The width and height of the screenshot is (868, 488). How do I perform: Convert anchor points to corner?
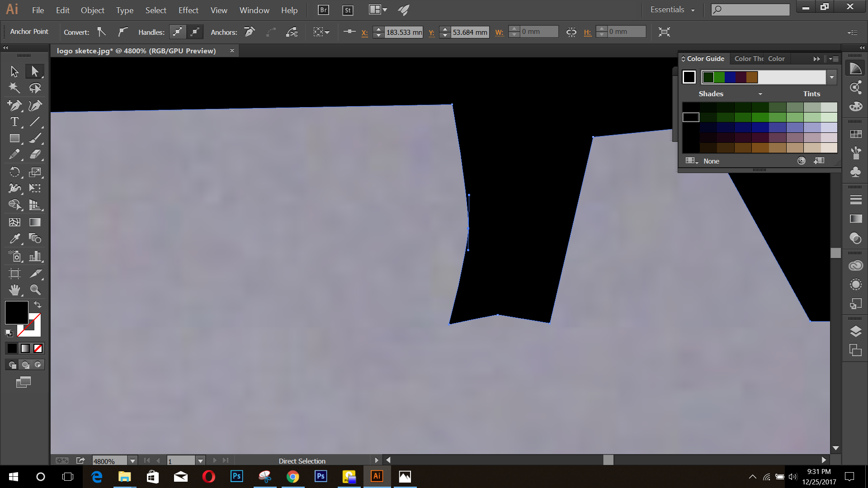[x=102, y=32]
